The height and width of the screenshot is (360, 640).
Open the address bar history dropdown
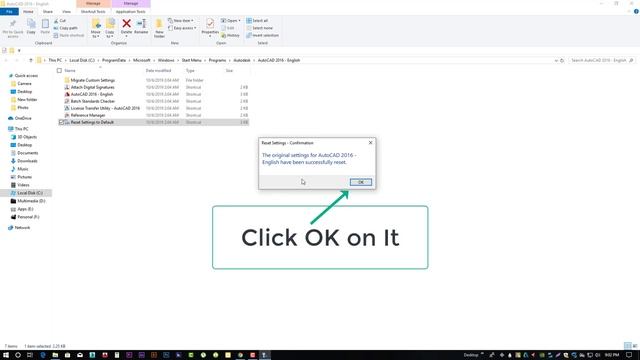point(556,60)
